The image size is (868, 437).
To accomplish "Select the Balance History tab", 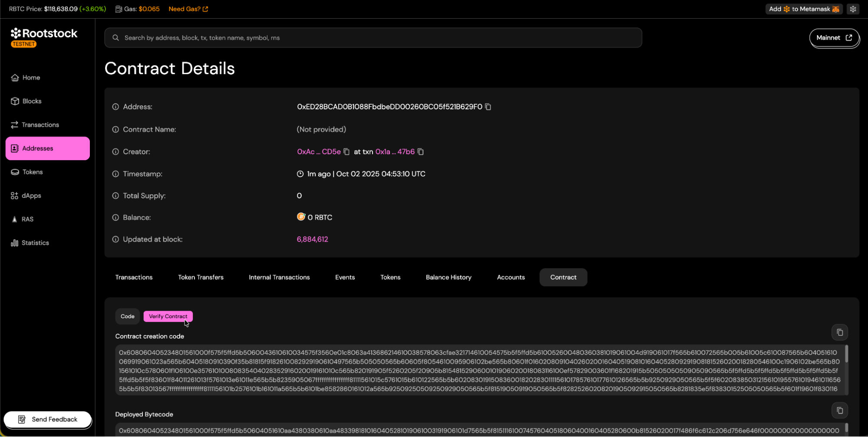I will tap(449, 277).
